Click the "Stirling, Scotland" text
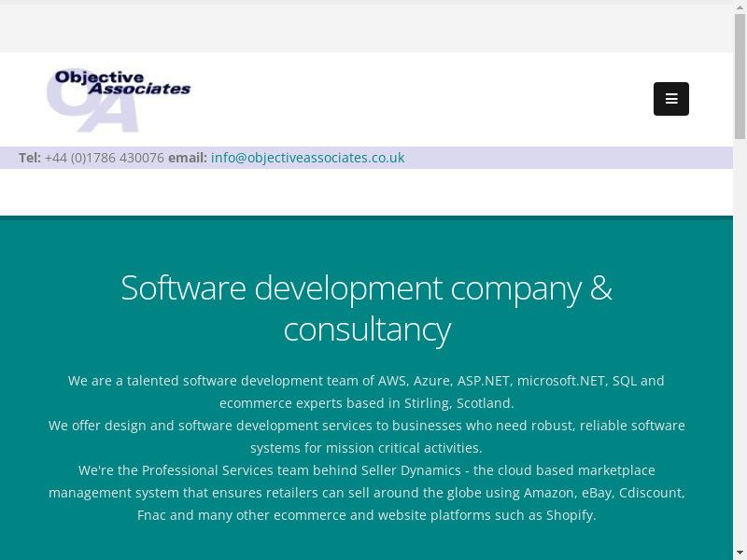 458,403
